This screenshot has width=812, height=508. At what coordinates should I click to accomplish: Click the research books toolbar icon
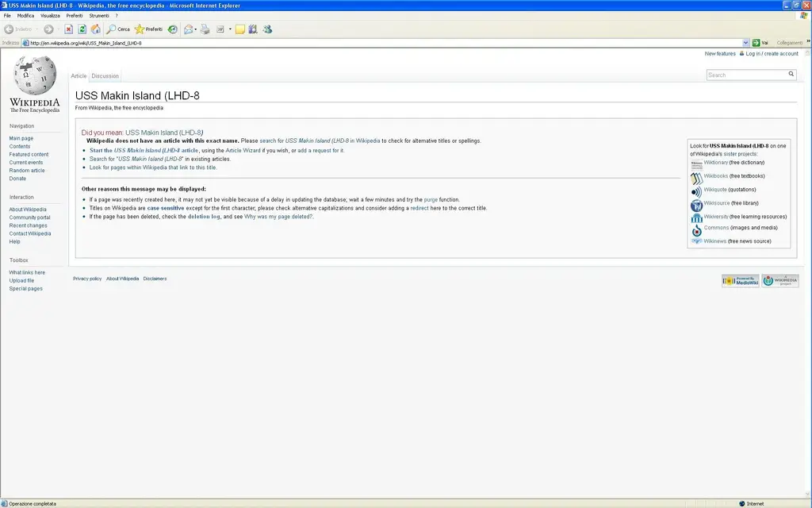pyautogui.click(x=253, y=29)
